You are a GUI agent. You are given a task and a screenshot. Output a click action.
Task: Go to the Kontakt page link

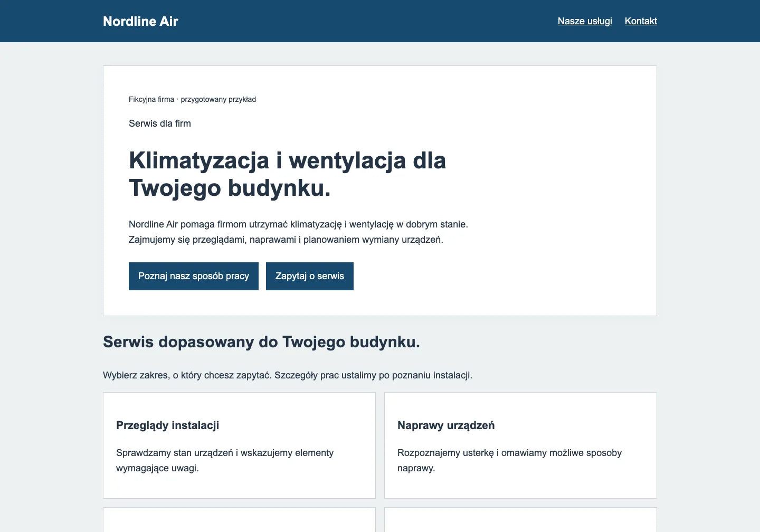(641, 21)
